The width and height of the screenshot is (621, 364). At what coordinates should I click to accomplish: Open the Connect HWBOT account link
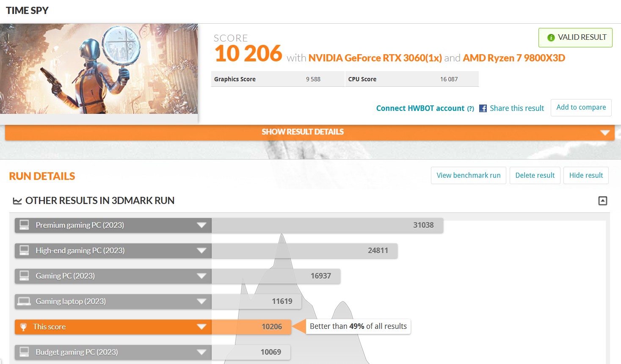pyautogui.click(x=420, y=108)
